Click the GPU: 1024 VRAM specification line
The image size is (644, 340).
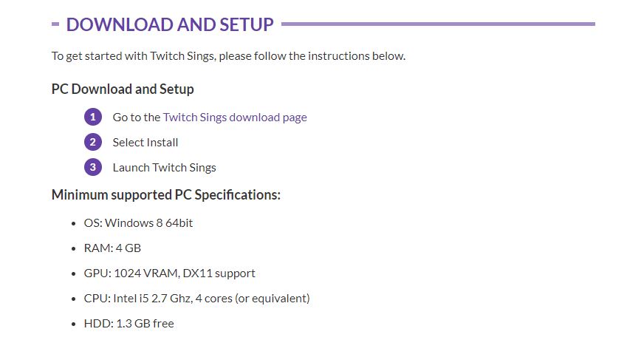[170, 273]
